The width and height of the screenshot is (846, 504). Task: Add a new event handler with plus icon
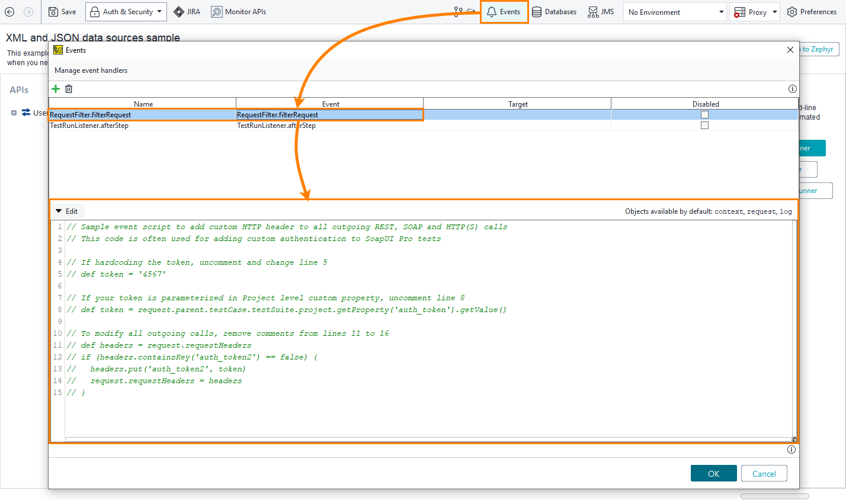click(56, 89)
